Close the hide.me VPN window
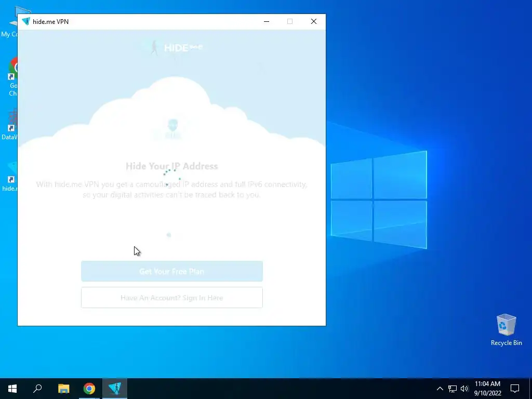The width and height of the screenshot is (532, 399). coord(313,21)
